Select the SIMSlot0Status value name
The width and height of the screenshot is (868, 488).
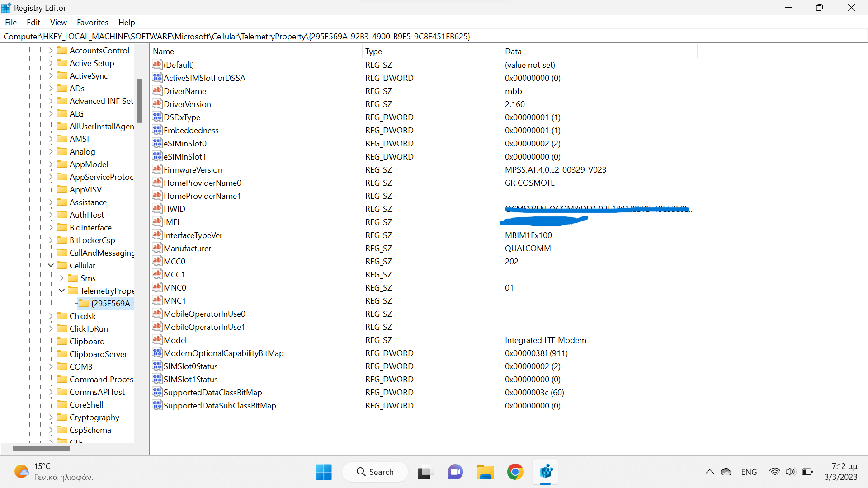[191, 366]
